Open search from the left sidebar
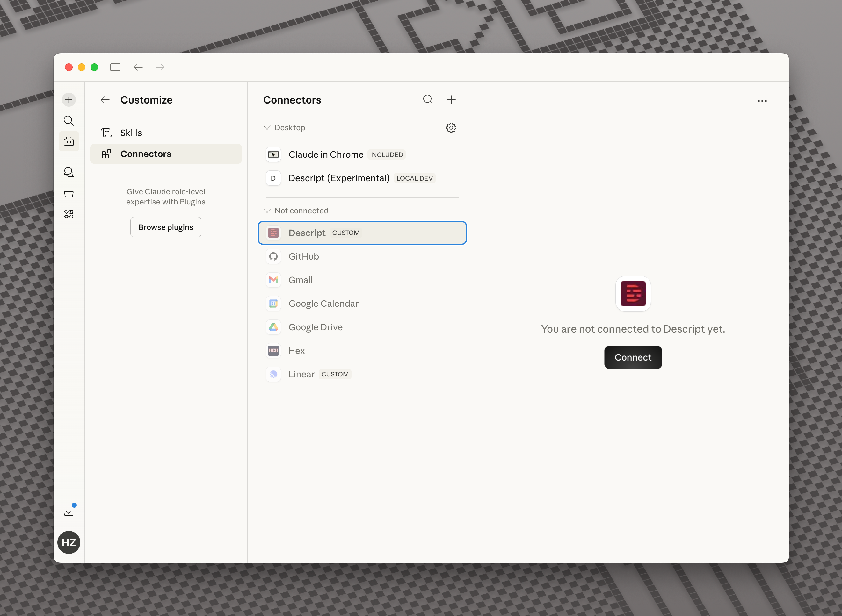The image size is (842, 616). (69, 120)
